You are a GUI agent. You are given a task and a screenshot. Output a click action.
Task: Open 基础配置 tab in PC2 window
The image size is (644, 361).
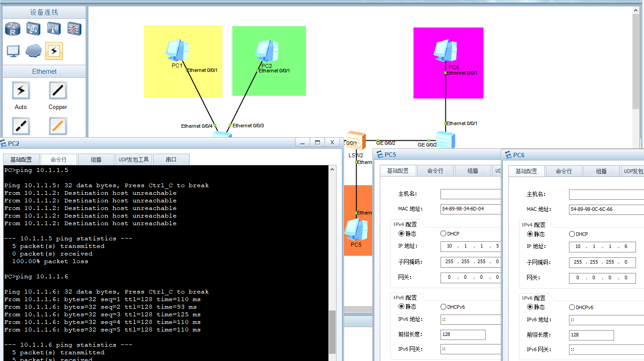tap(21, 160)
